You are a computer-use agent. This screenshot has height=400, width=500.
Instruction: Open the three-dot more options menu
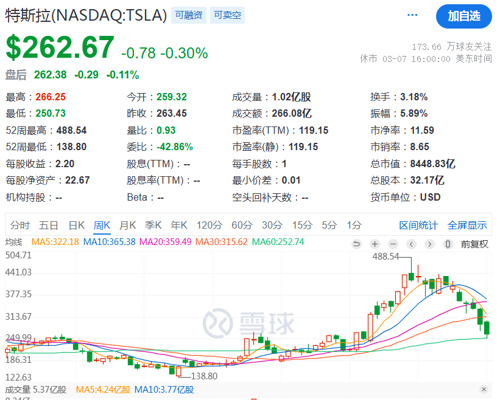[412, 15]
